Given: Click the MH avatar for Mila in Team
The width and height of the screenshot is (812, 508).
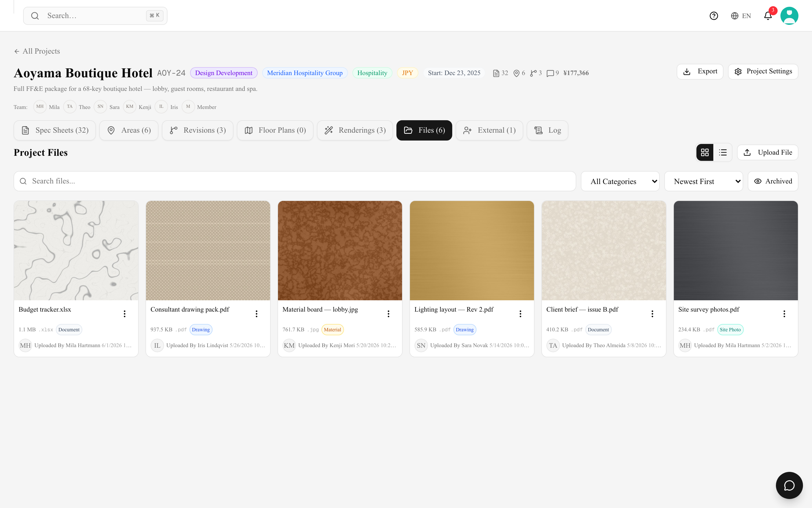Looking at the screenshot, I should tap(40, 106).
